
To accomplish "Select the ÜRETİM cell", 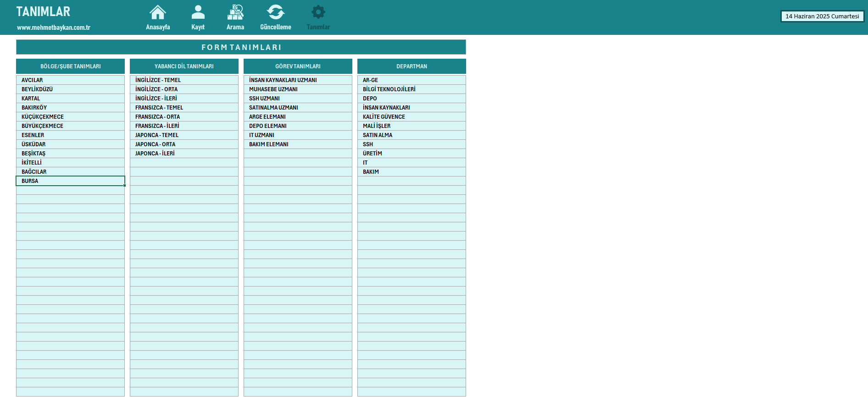I will (412, 154).
